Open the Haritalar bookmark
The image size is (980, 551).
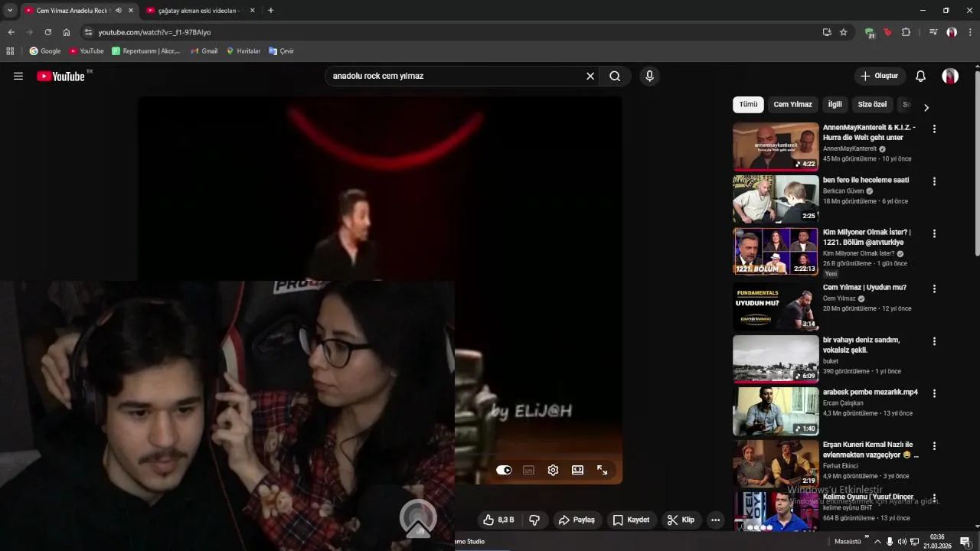[243, 51]
